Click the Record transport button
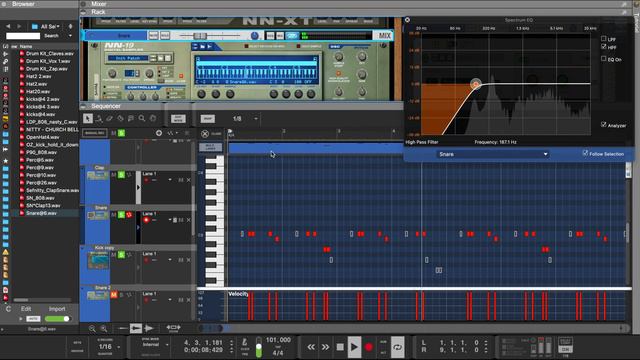This screenshot has height=360, width=640. tap(369, 347)
